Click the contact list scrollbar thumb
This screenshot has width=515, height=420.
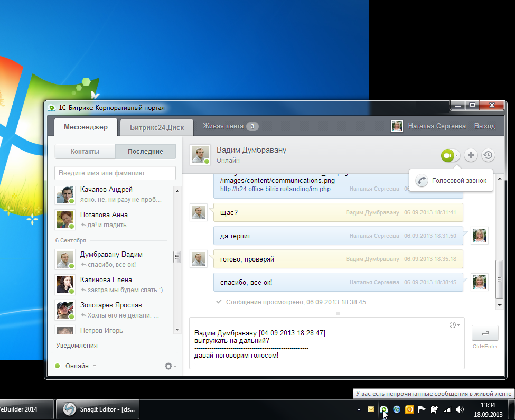[177, 256]
